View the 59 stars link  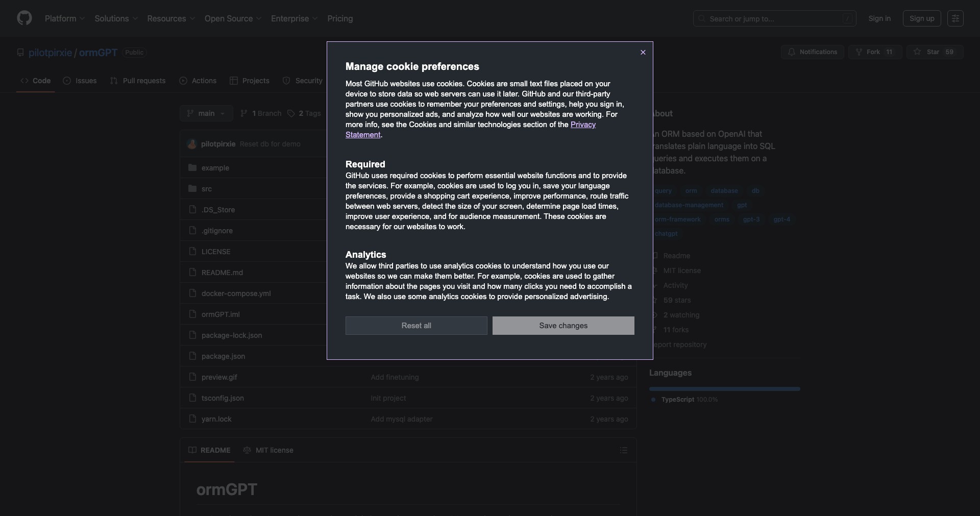(677, 300)
